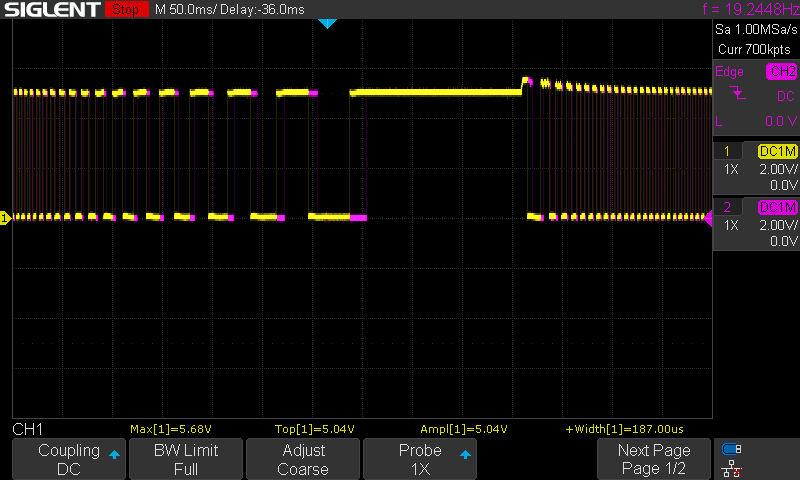This screenshot has height=480, width=800.
Task: Click the Curr 700kpts memory depth
Action: 754,49
